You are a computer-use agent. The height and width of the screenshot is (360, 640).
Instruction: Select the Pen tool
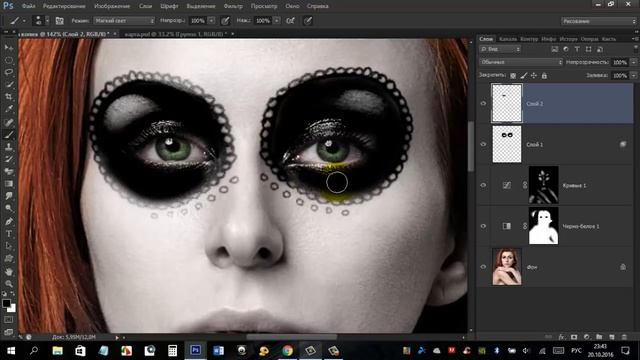pos(9,221)
